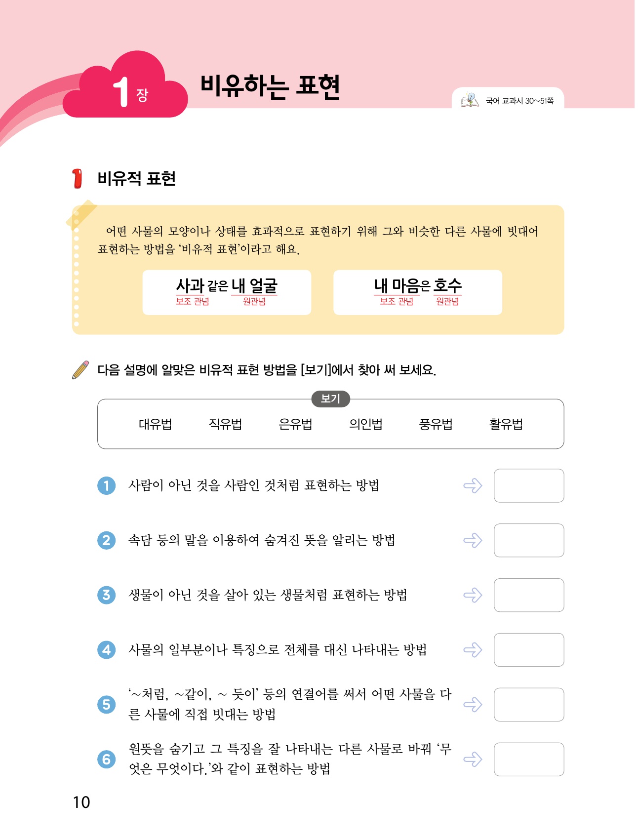Select the answer box for question 1
The width and height of the screenshot is (638, 840).
(x=528, y=485)
